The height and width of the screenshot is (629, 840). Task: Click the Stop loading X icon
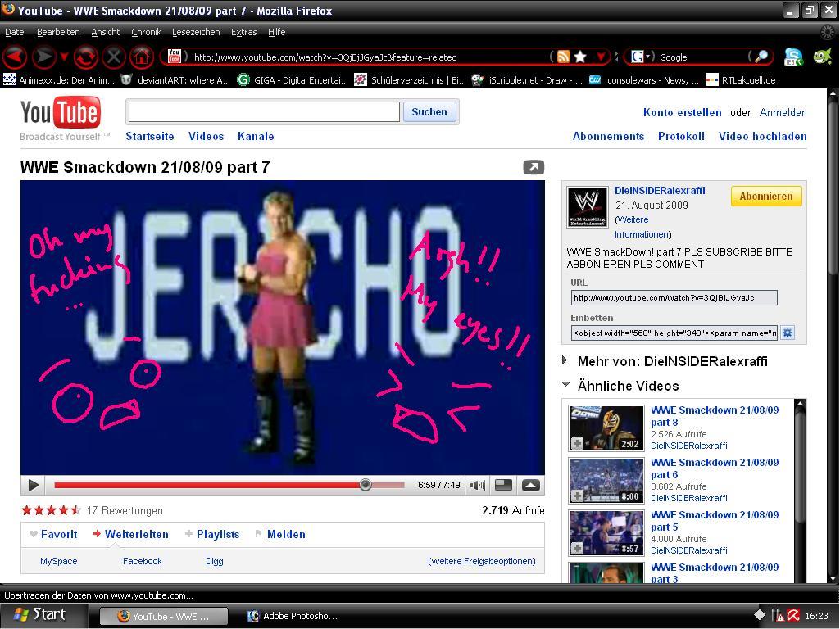tap(114, 57)
